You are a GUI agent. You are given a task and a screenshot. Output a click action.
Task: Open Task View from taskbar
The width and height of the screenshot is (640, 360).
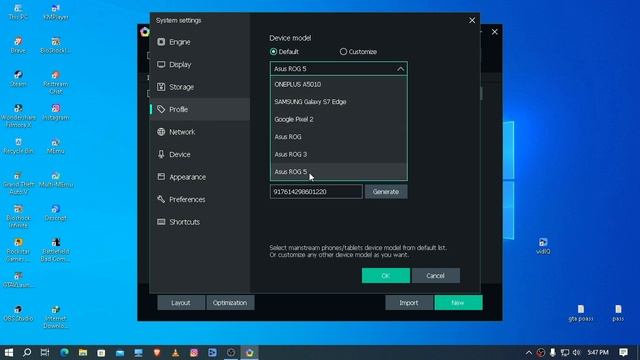tap(45, 352)
